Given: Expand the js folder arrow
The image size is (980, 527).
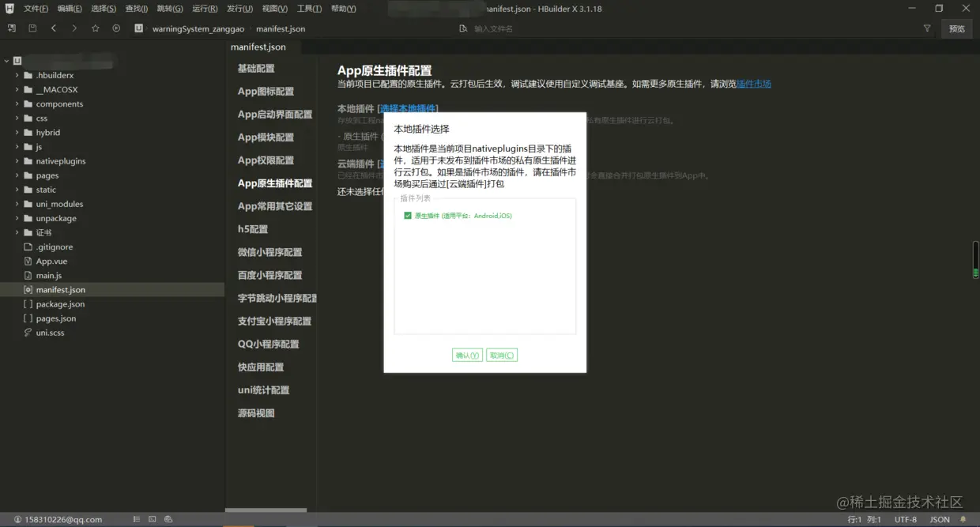Looking at the screenshot, I should [17, 147].
